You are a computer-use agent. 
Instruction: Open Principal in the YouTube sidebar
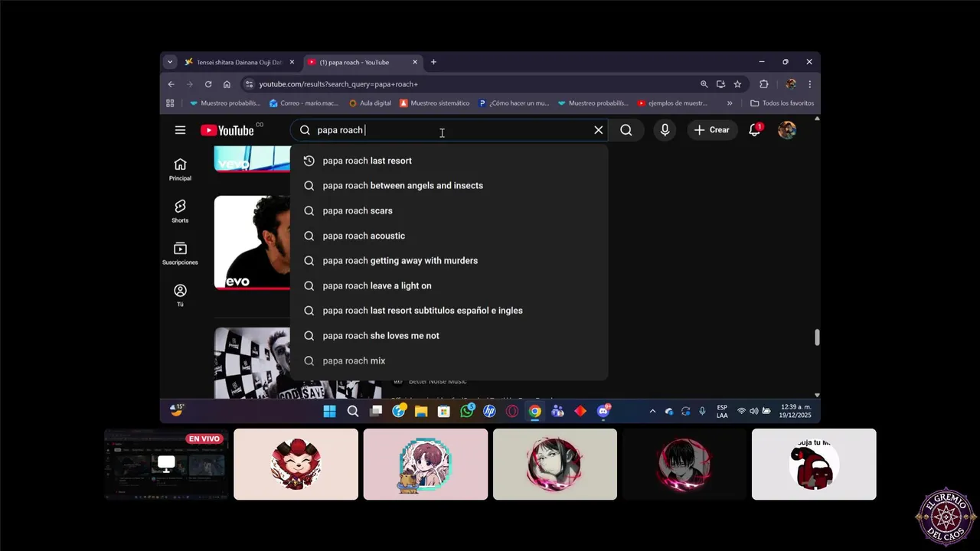click(180, 169)
